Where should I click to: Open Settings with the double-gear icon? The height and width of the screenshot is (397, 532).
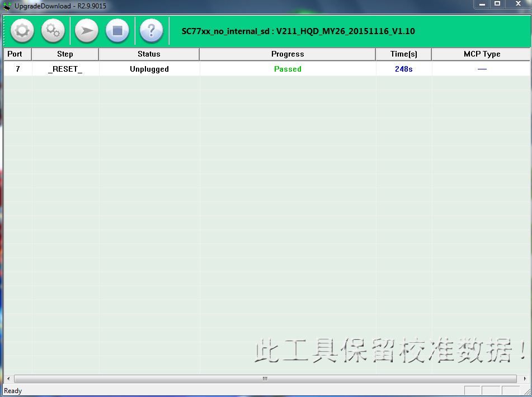[x=53, y=31]
